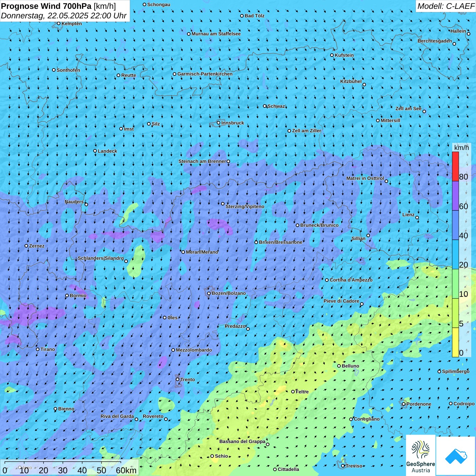Click the blue 40-60 km/h legend swatch
The image size is (476, 476).
click(x=455, y=225)
